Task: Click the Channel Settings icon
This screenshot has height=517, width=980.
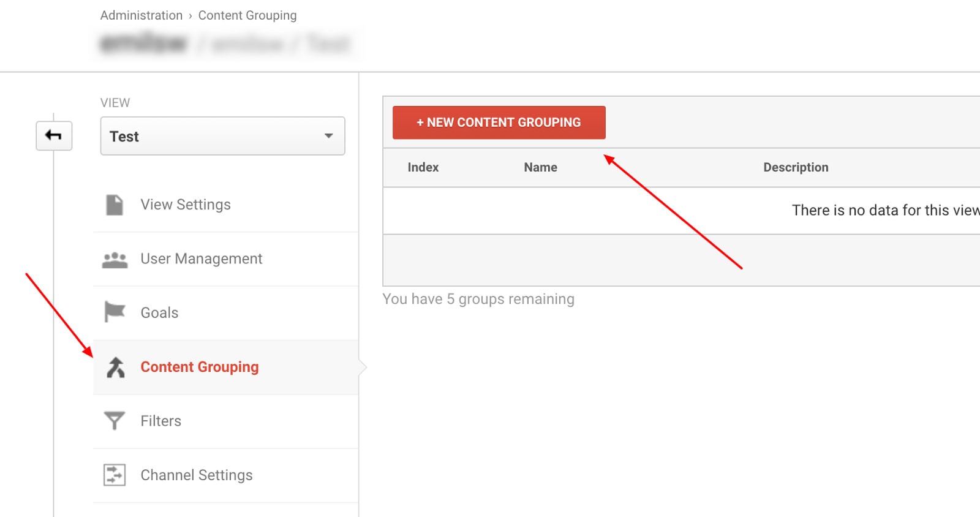Action: [x=115, y=475]
